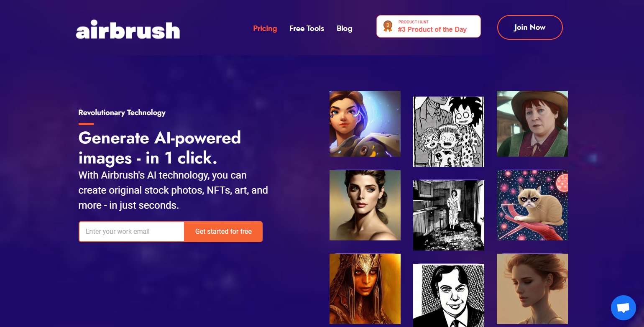Open the manga kitchen scene image
The image size is (644, 327).
(449, 215)
